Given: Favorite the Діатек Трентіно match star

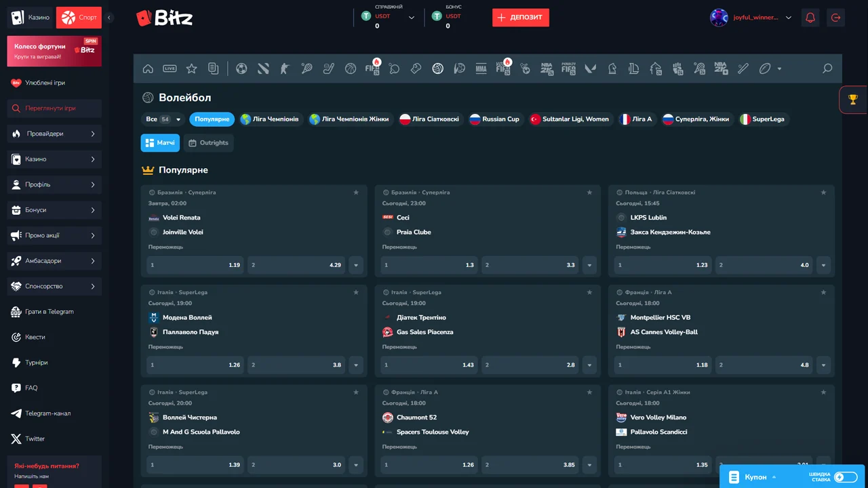Looking at the screenshot, I should (x=590, y=292).
